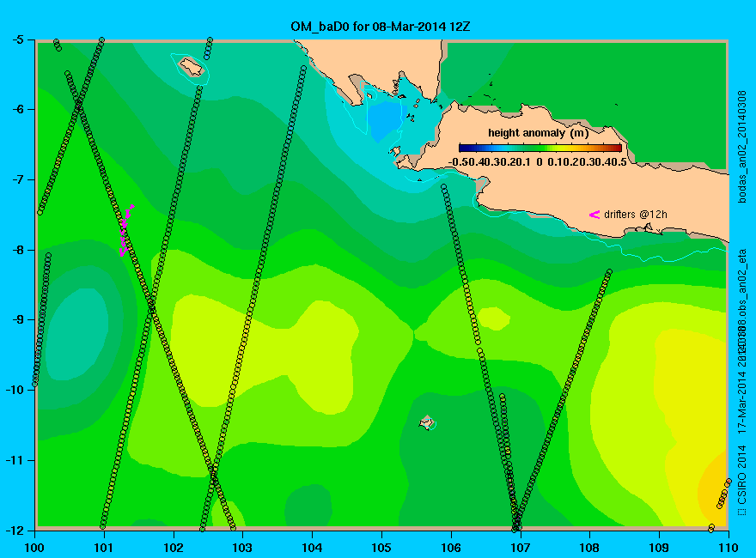Image resolution: width=756 pixels, height=558 pixels.
Task: Click x-axis label 101
Action: click(104, 548)
